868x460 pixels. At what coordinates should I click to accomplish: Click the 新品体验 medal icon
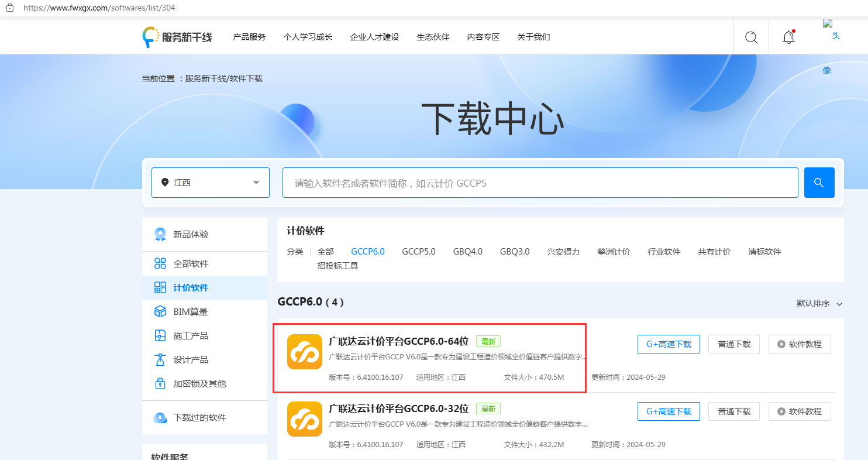coord(160,234)
